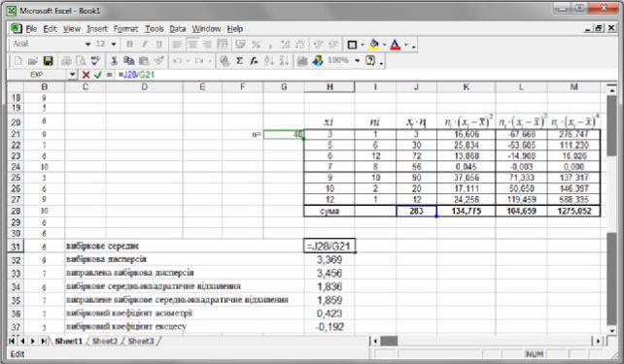The image size is (624, 364).
Task: Click the Increase Decimal icon
Action: [x=286, y=44]
